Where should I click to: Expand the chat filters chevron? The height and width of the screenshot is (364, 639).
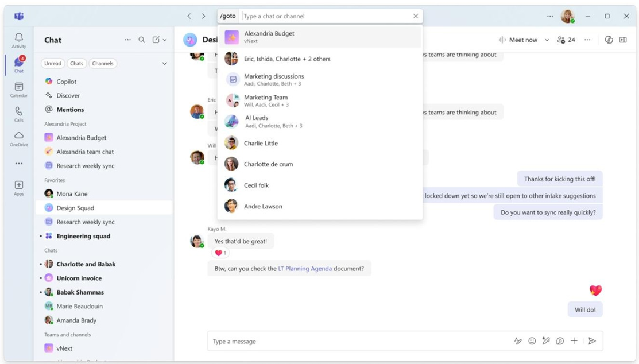165,64
